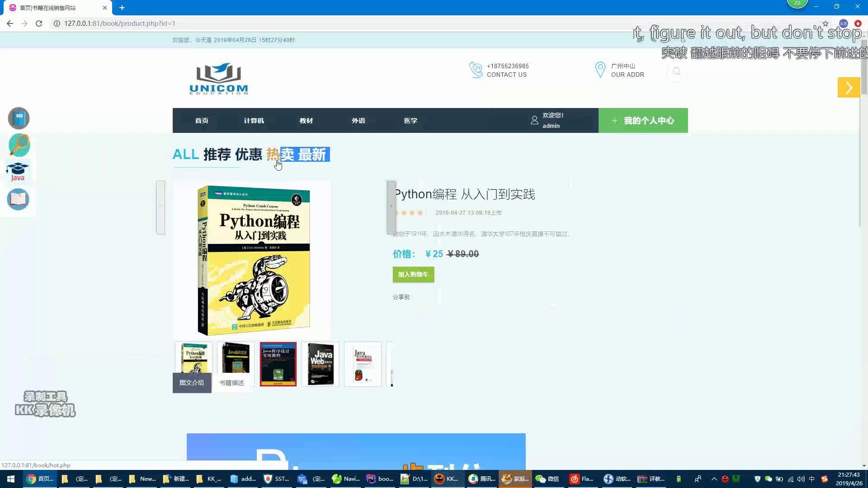Click the Chrome taskbar item
Image resolution: width=868 pixels, height=488 pixels.
(40, 479)
